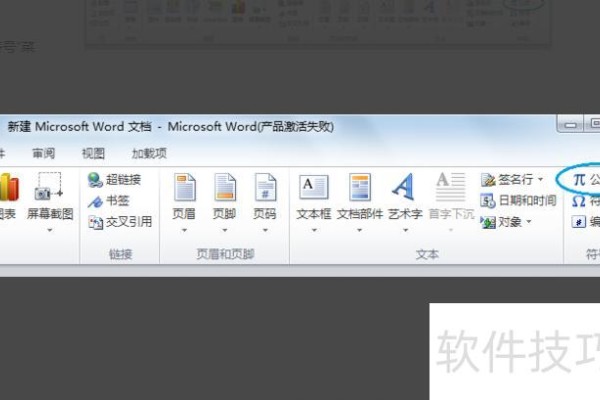Click the 页脚 footer icon
Image resolution: width=600 pixels, height=400 pixels.
[225, 188]
